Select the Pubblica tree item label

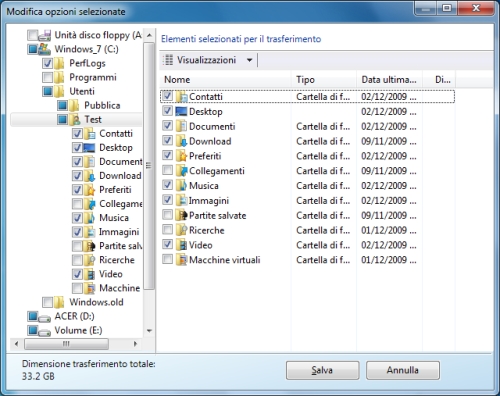[x=102, y=105]
